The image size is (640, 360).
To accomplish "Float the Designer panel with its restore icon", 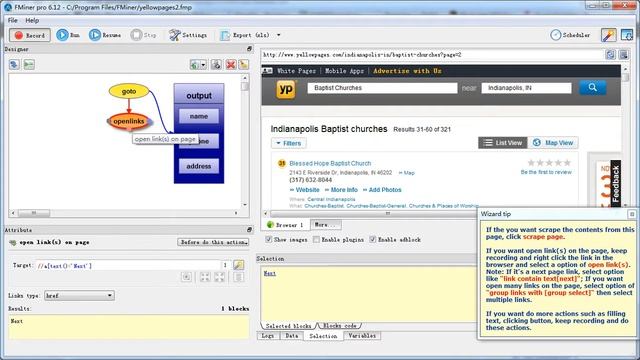I will pos(249,49).
